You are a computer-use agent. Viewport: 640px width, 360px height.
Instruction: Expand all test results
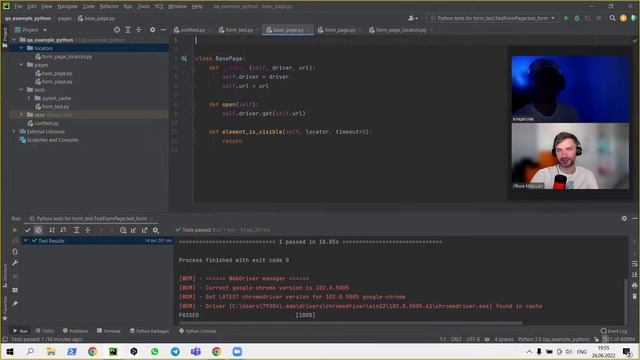[76, 230]
